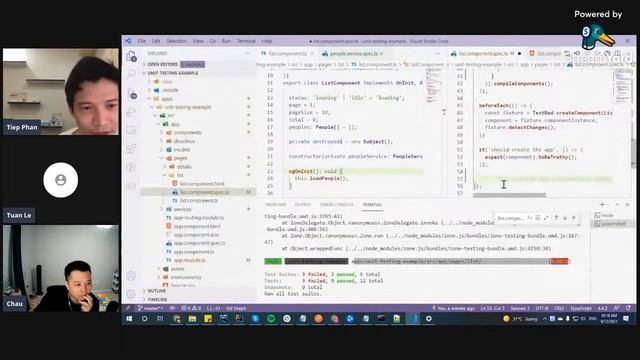Click the VS Code logo in the title bar
Viewport: 640px width, 360px height.
(x=128, y=41)
